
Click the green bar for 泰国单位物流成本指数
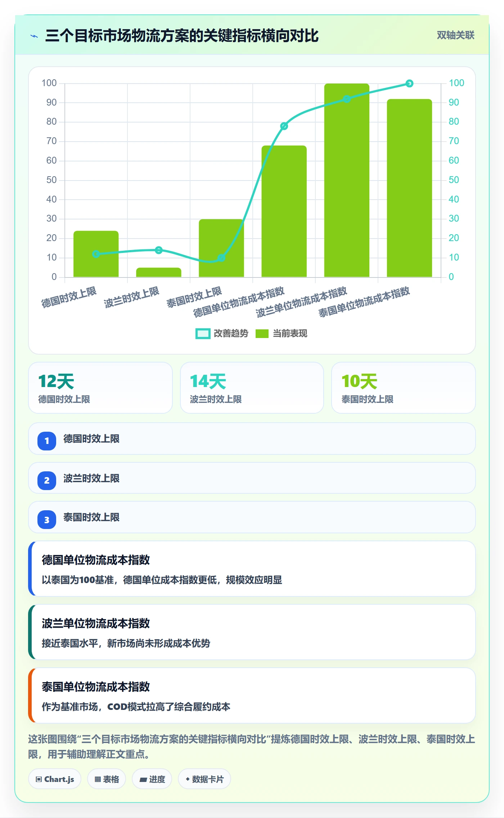coord(409,188)
